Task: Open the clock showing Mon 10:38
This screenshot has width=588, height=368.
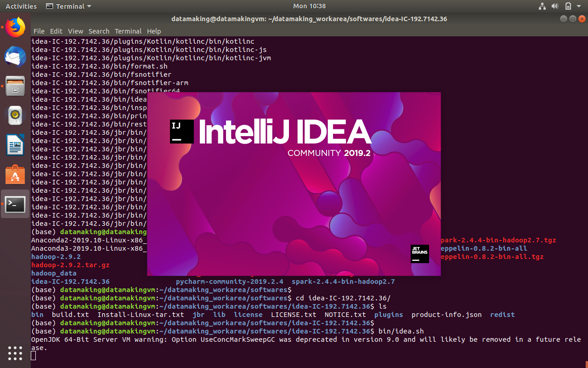Action: [x=309, y=6]
